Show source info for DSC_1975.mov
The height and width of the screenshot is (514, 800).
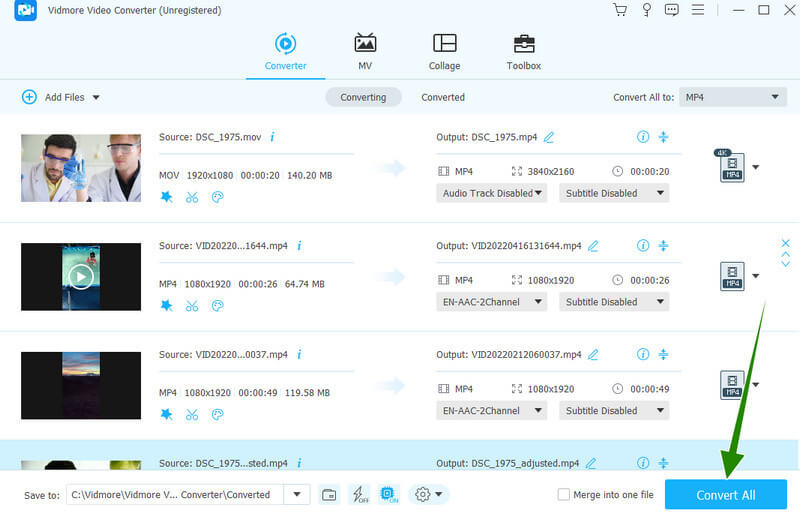[x=272, y=137]
